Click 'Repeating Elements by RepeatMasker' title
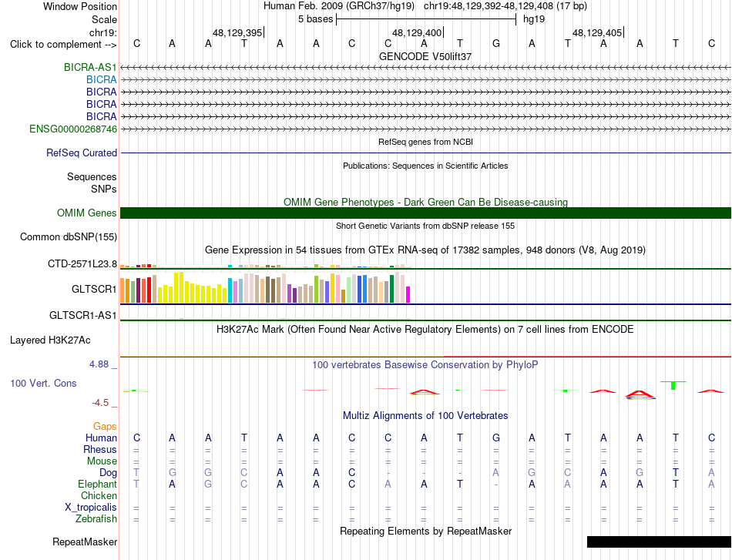Viewport: 732px width, 560px height. coord(426,531)
